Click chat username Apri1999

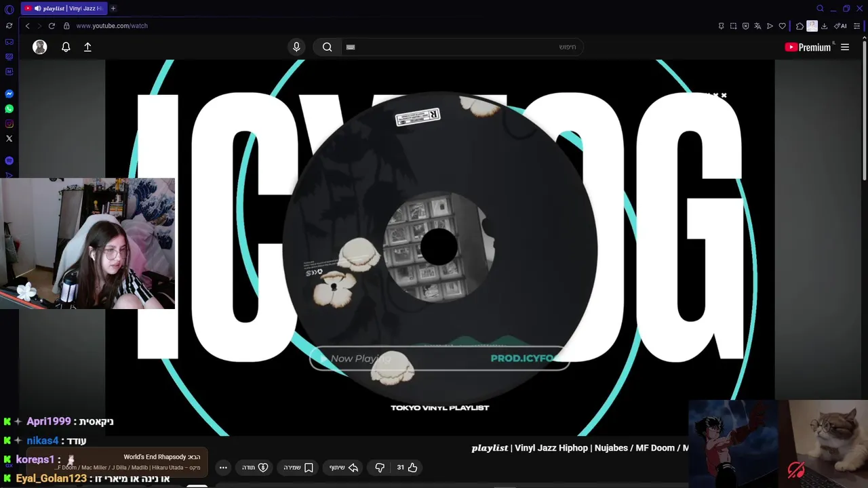49,422
